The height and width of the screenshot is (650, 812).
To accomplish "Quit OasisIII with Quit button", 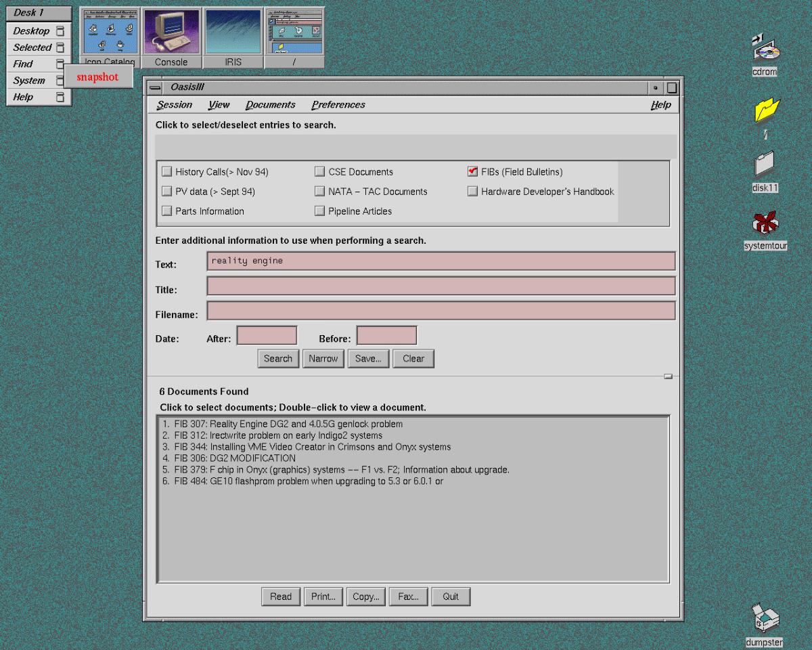I will [x=451, y=597].
